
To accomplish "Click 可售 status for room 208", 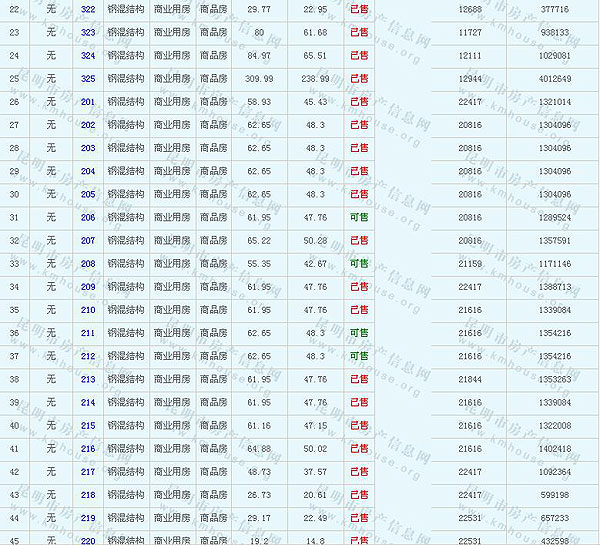I will click(x=359, y=263).
